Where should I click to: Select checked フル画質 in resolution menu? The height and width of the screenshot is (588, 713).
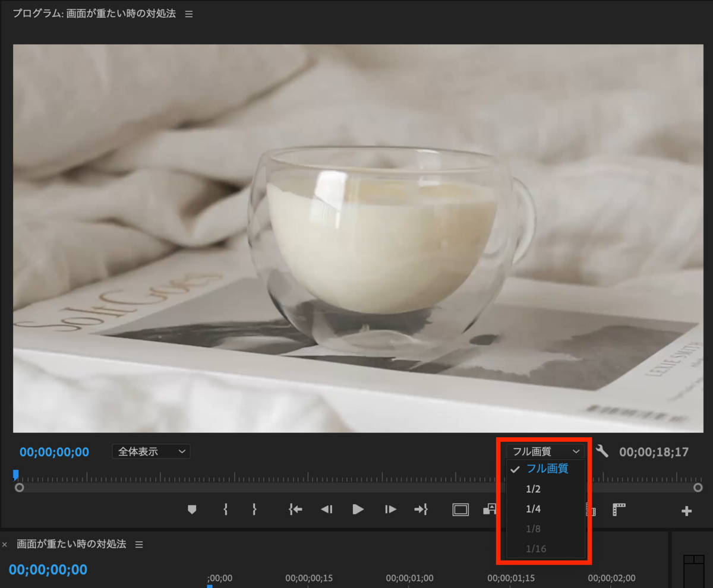point(547,469)
